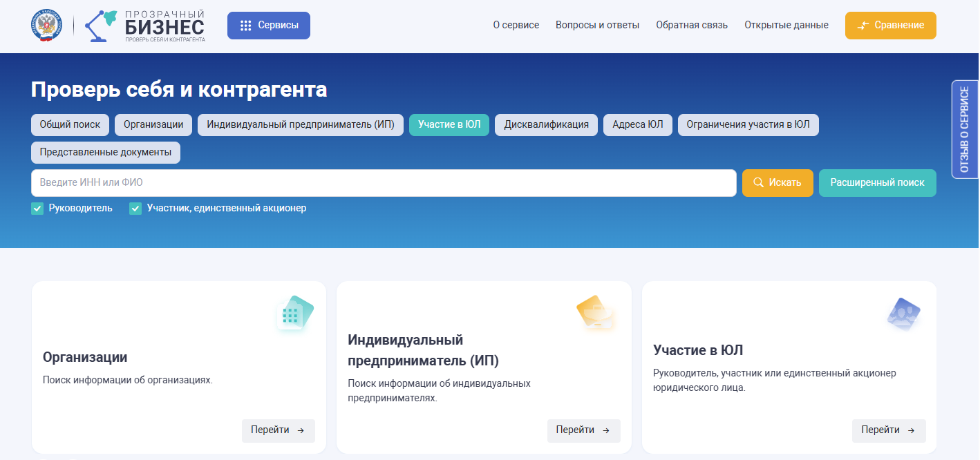Select the Дисквалификация tab

click(x=546, y=125)
